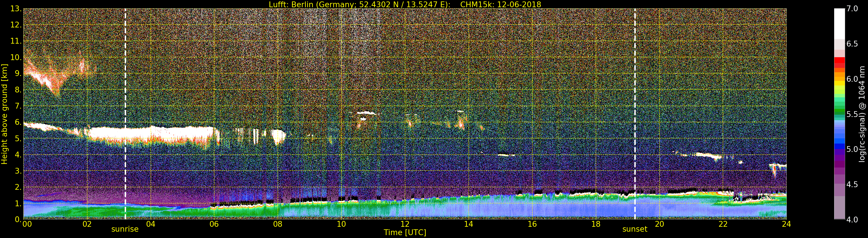Click the '08' time tick label

click(x=278, y=224)
